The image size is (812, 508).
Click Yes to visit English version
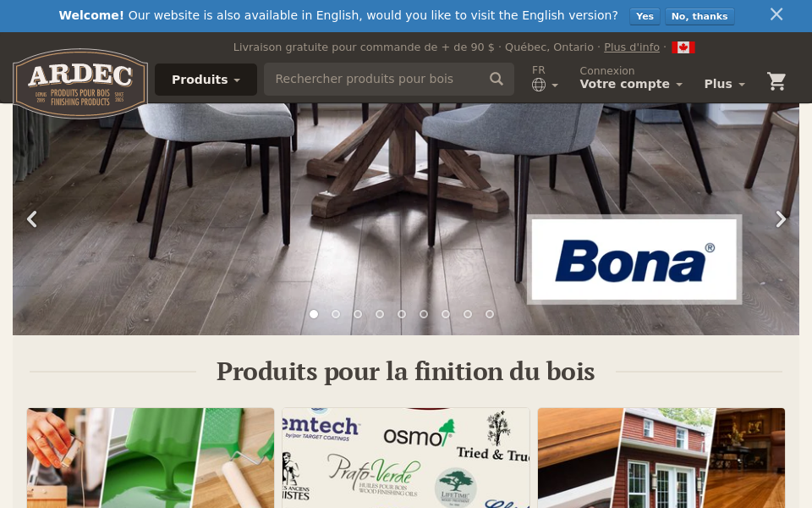(645, 16)
